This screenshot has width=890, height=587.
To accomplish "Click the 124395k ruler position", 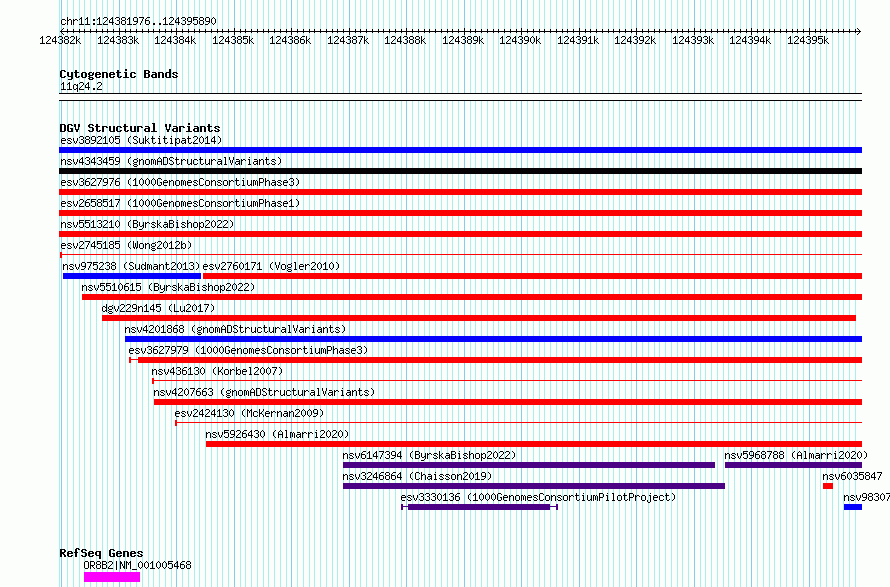I will (808, 40).
